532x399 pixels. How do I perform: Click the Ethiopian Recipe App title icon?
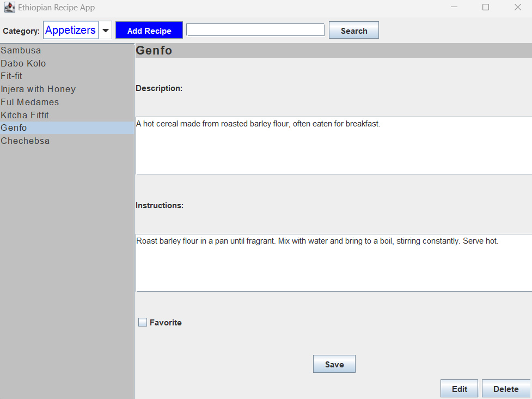tap(10, 8)
